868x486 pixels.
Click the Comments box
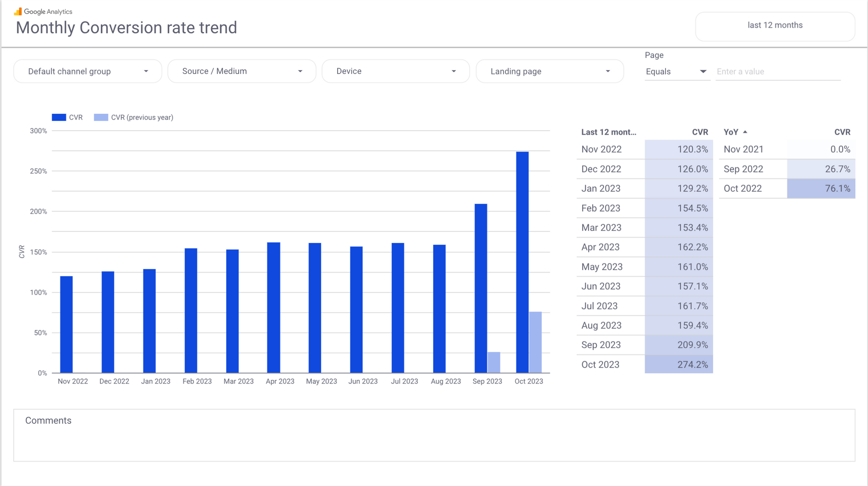(x=434, y=435)
